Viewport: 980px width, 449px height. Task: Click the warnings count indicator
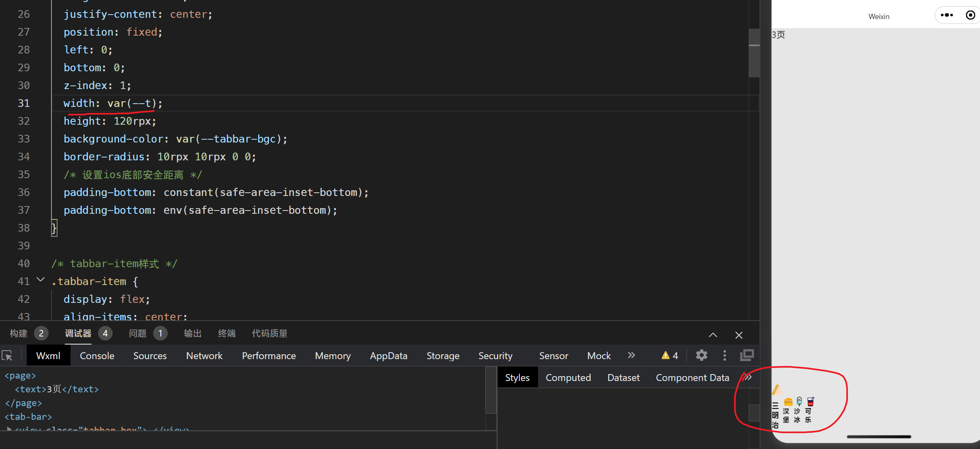(670, 355)
